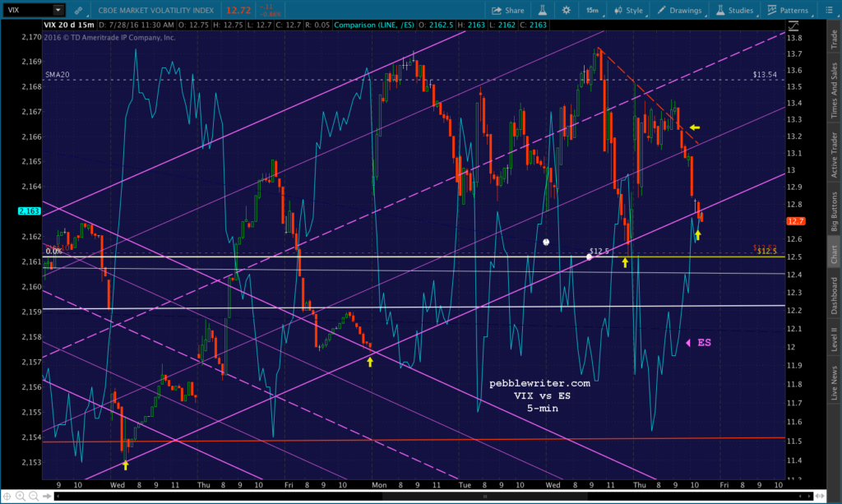Open chart settings gear icon
This screenshot has height=504, width=842.
pos(566,10)
